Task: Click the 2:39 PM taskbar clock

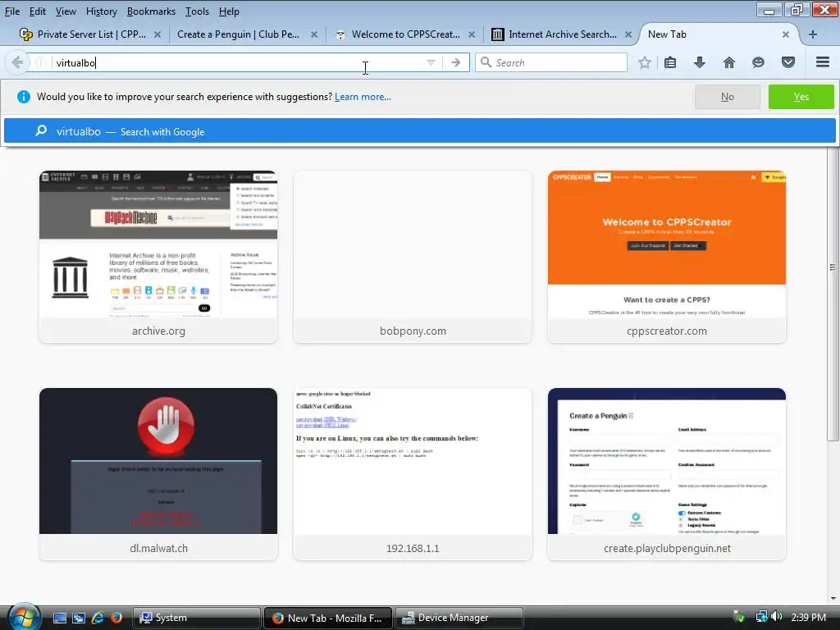Action: 808,617
